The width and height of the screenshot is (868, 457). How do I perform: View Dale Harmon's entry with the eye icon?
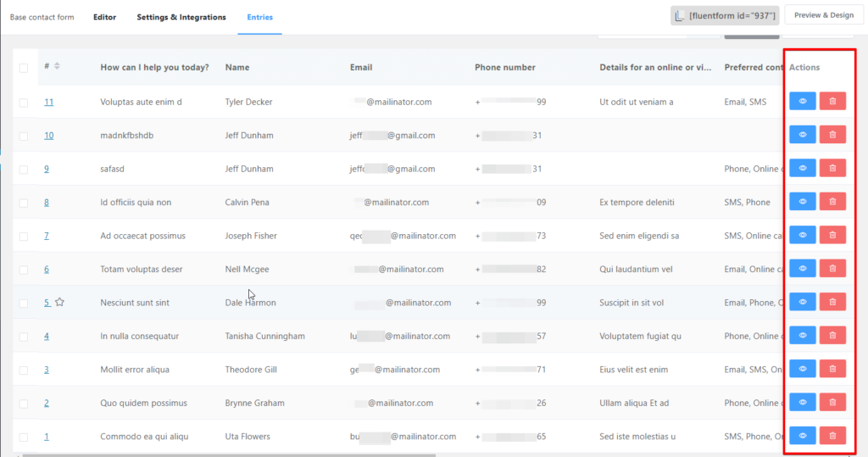click(802, 302)
